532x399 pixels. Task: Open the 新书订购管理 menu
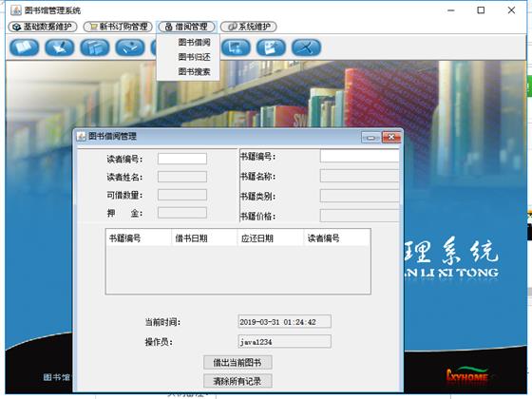pos(118,27)
